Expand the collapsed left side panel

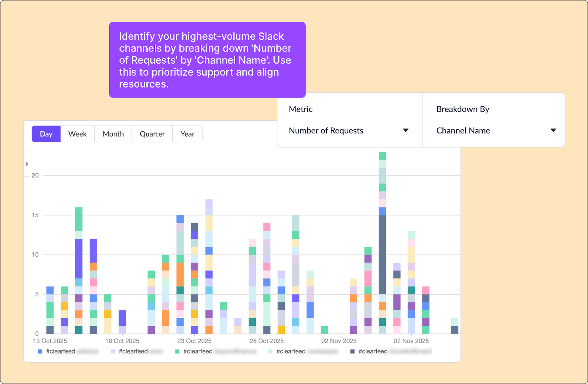(x=27, y=164)
